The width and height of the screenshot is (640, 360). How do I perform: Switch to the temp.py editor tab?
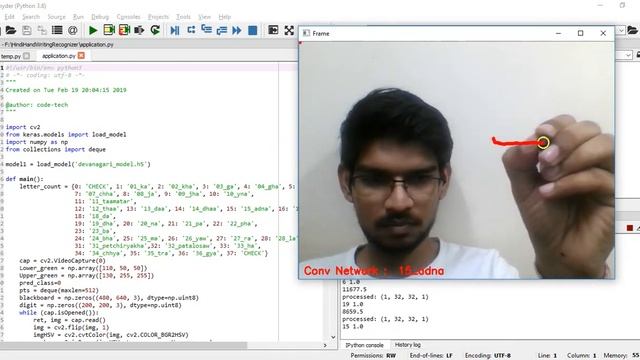click(11, 56)
